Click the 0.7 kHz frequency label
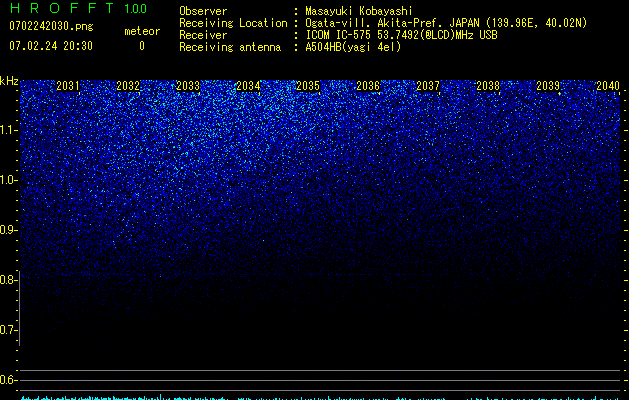This screenshot has width=629, height=400. 9,330
